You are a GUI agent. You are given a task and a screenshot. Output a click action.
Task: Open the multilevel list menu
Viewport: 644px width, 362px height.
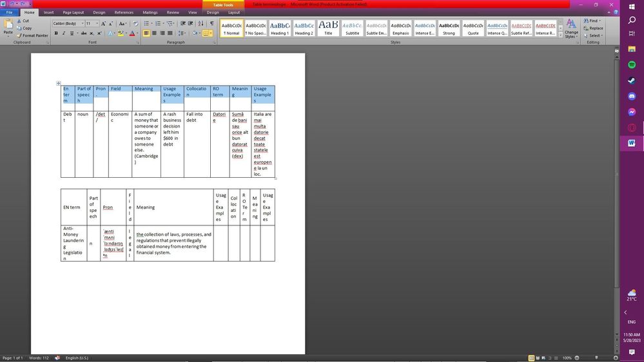point(171,23)
